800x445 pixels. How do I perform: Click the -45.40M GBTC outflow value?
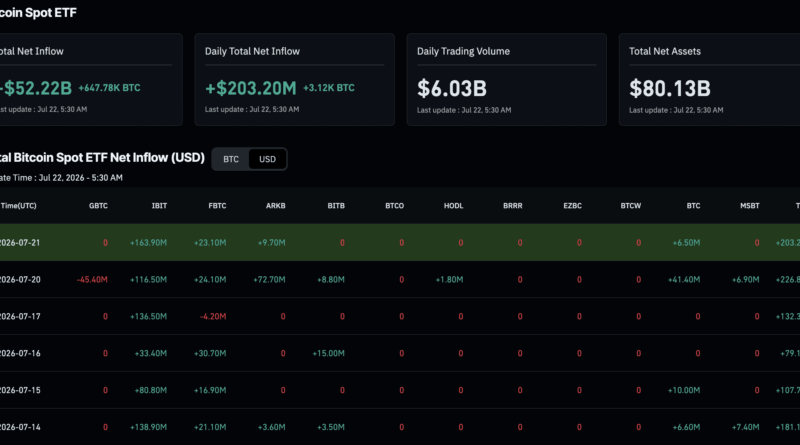click(x=92, y=280)
